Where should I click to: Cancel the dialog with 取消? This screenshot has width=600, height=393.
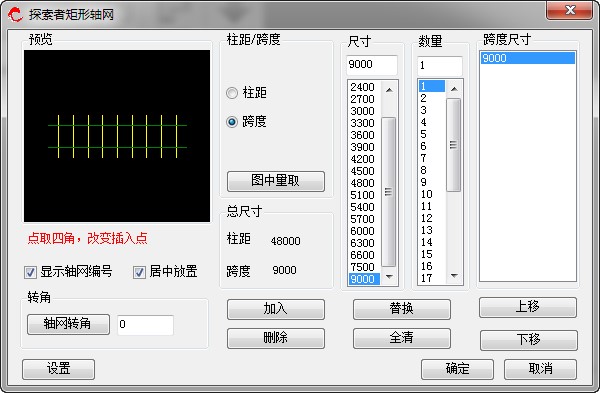pos(540,369)
